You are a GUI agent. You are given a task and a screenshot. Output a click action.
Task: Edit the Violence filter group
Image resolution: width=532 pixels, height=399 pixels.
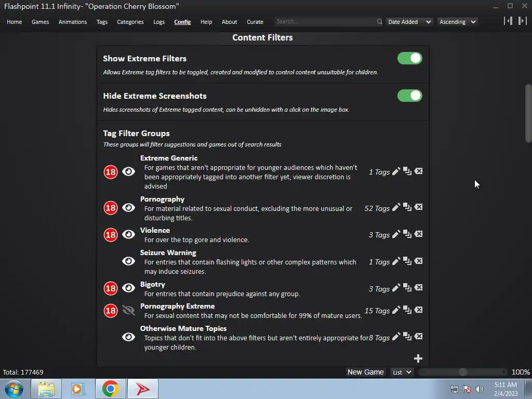[x=396, y=234]
